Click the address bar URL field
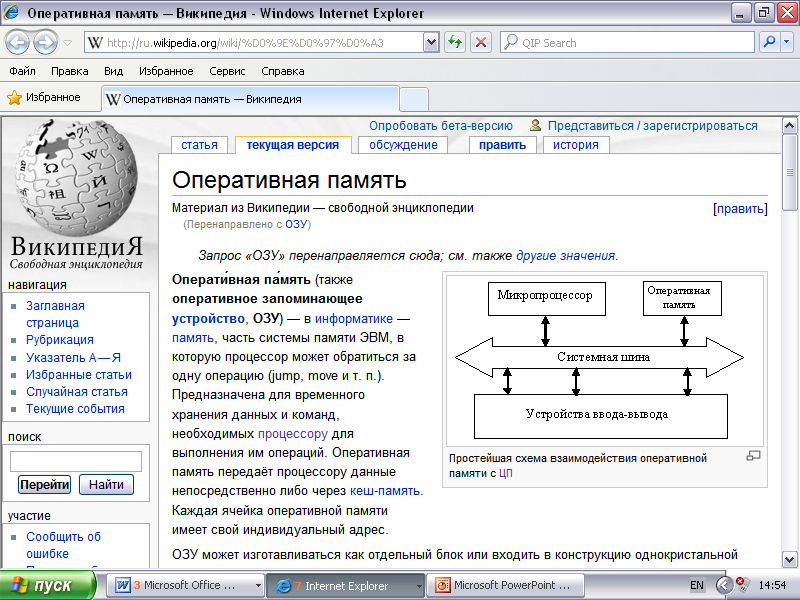This screenshot has height=600, width=800. pos(254,42)
